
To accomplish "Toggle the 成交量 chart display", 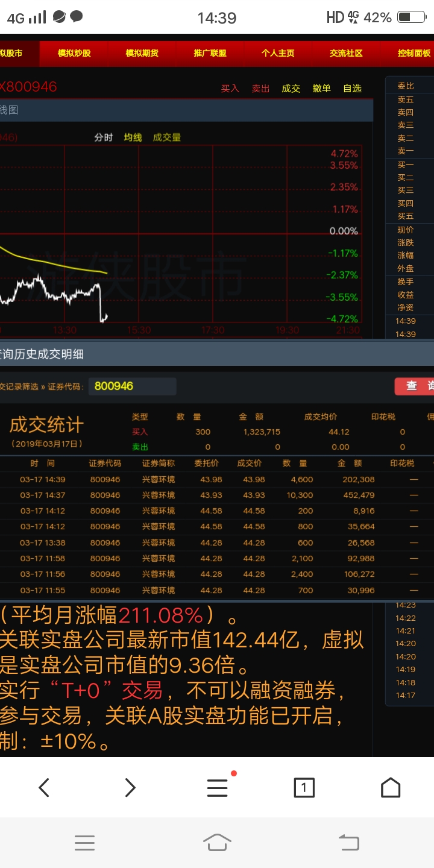I will (x=167, y=137).
